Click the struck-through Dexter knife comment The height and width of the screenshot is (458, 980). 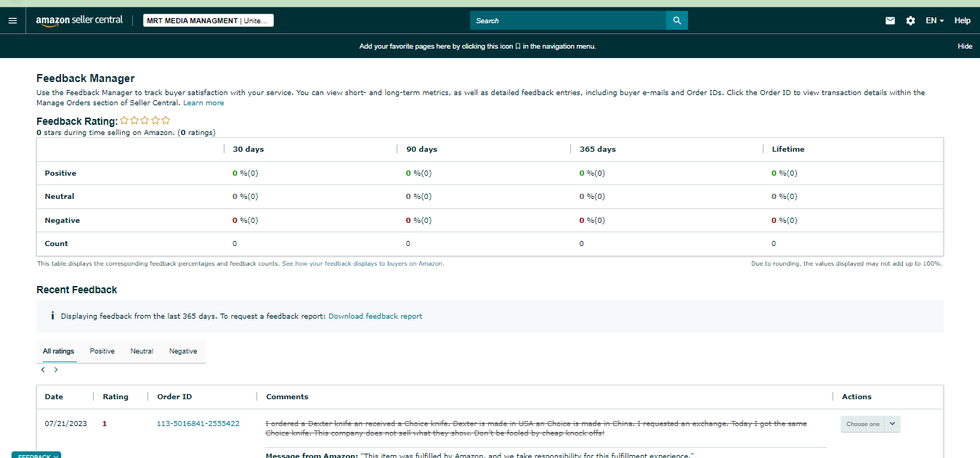(536, 428)
